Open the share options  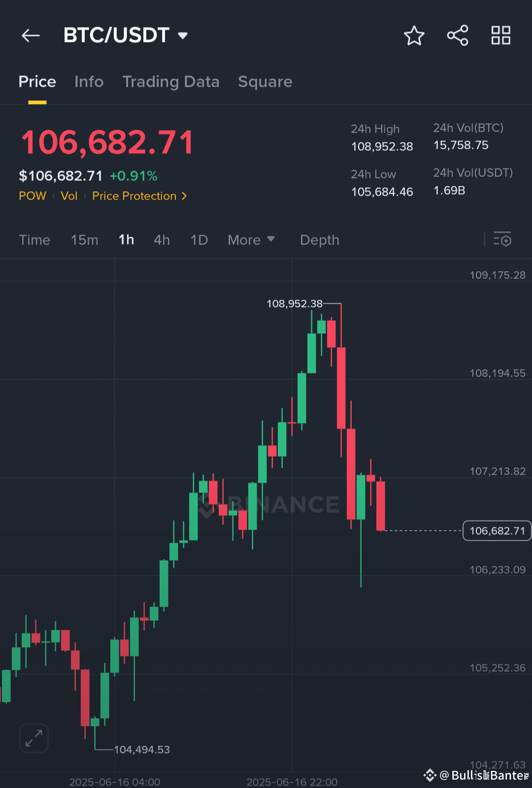point(458,35)
